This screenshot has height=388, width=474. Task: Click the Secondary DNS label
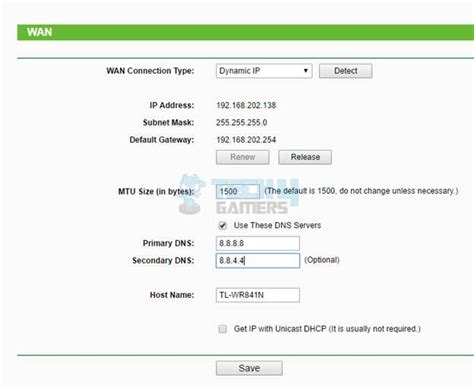pos(163,260)
